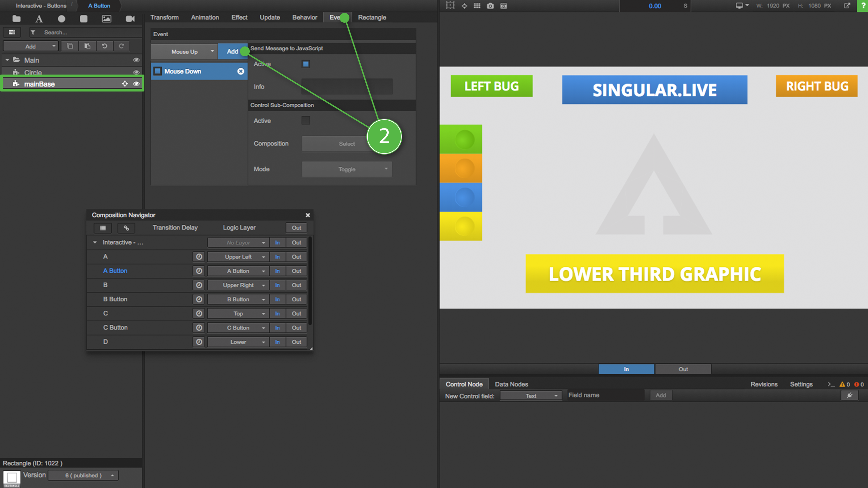Click the link icon in Composition Navigator
Viewport: 868px width, 488px height.
tap(126, 228)
